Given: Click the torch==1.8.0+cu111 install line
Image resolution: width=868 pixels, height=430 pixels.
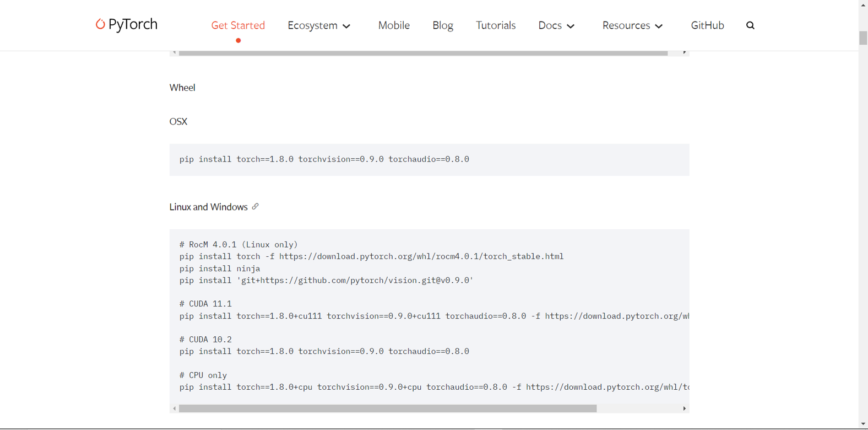Looking at the screenshot, I should [434, 316].
